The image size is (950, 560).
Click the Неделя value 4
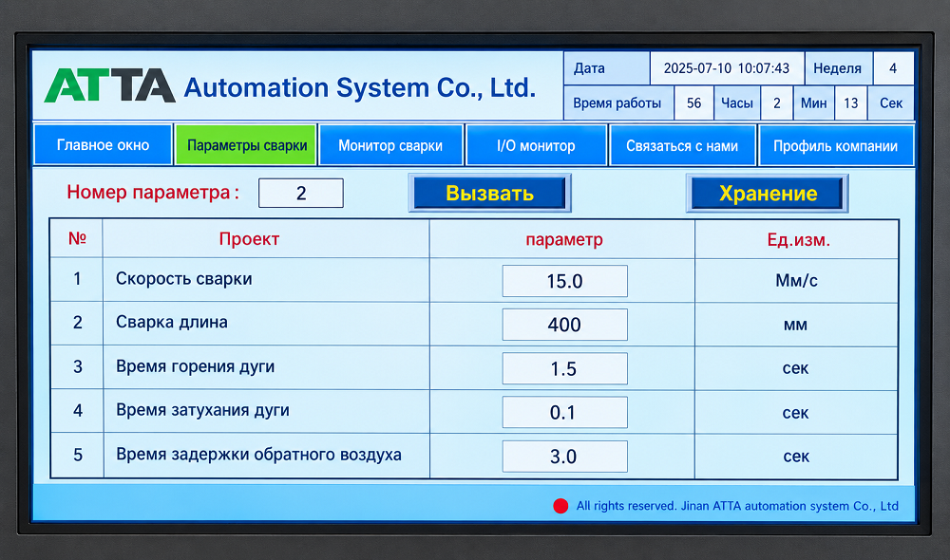pyautogui.click(x=893, y=68)
